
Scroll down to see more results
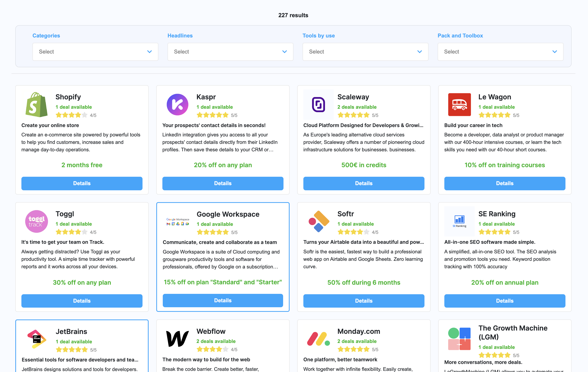(x=294, y=372)
